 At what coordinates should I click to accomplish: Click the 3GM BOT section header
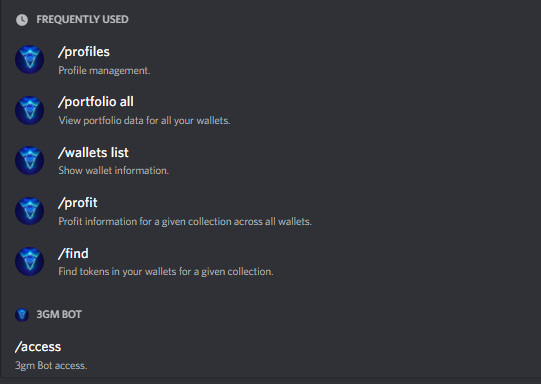pyautogui.click(x=59, y=314)
